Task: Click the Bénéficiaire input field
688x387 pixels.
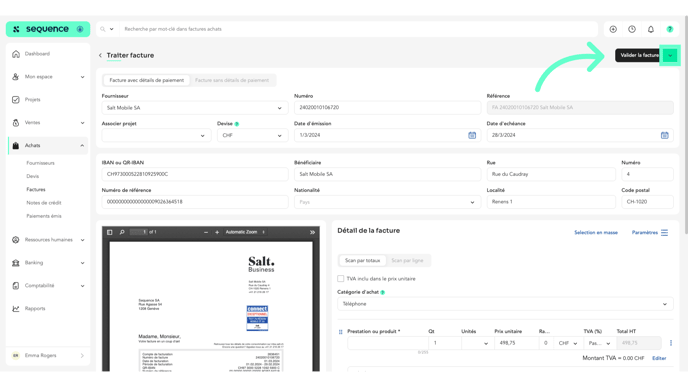Action: click(x=387, y=174)
